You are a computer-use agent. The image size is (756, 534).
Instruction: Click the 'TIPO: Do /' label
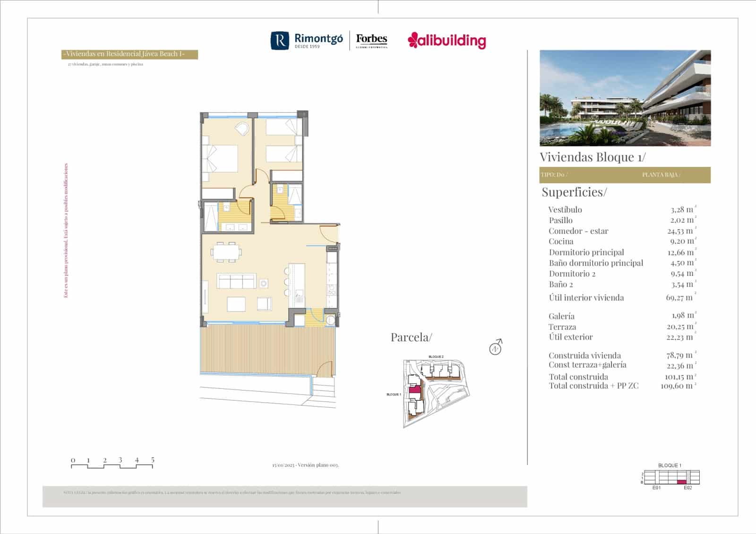click(x=554, y=175)
